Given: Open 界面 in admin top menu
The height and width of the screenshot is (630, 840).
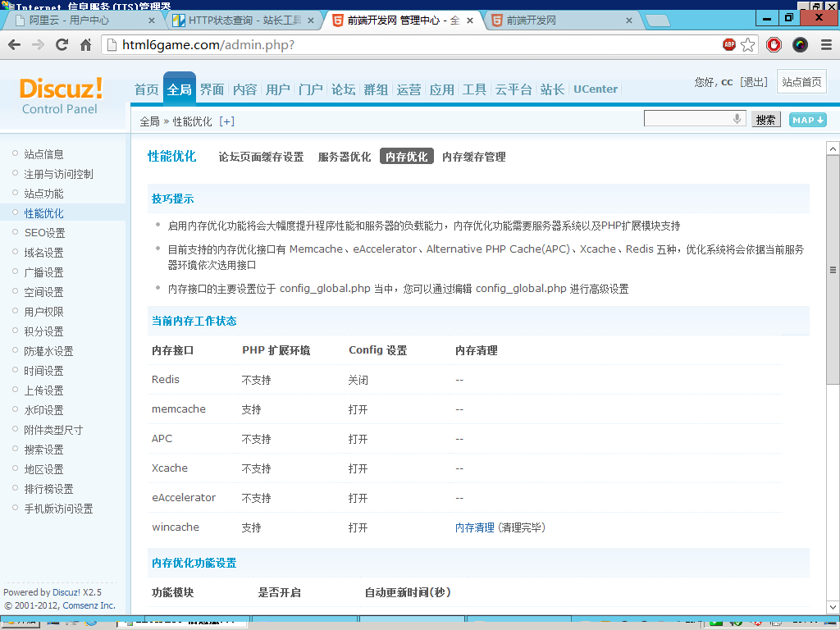Looking at the screenshot, I should click(212, 89).
